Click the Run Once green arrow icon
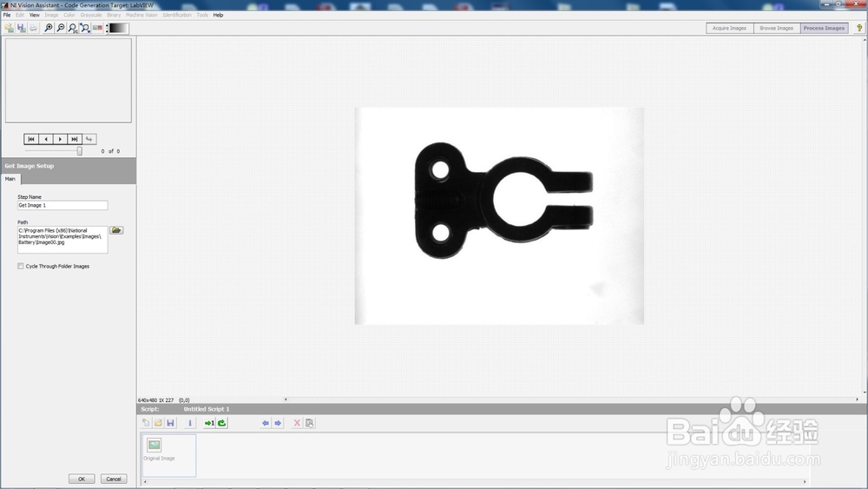Screen dimensions: 868x489 209,423
